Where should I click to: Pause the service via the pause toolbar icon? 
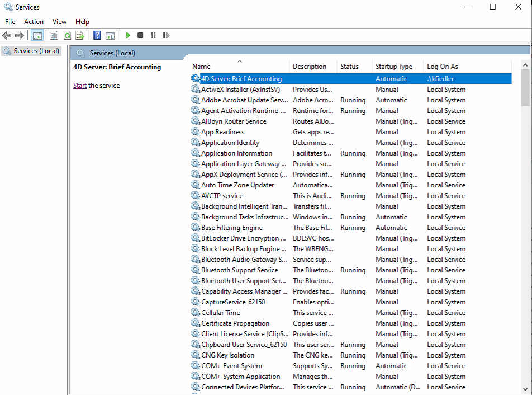coord(153,35)
